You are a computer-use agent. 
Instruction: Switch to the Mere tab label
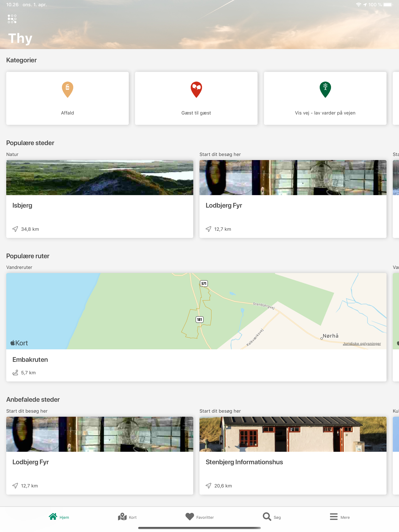click(x=345, y=517)
